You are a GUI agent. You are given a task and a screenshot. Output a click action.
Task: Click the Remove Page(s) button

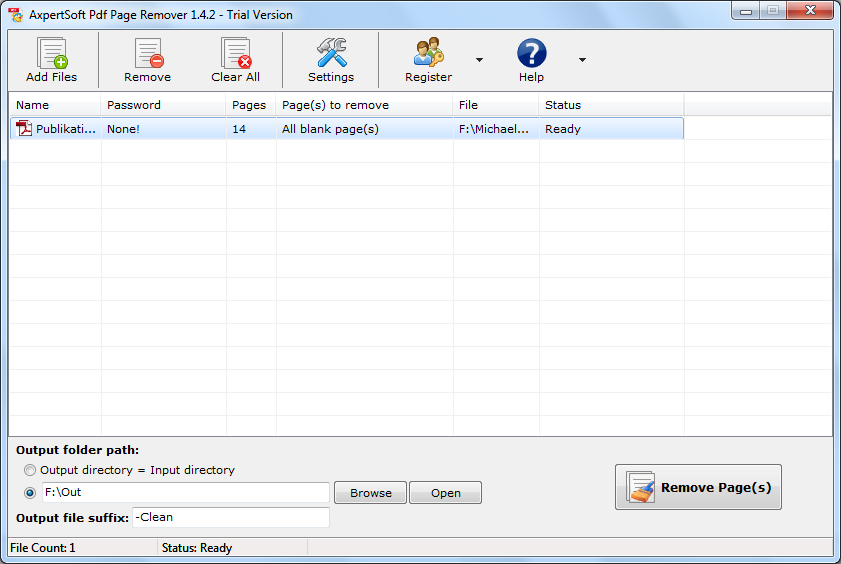[x=698, y=487]
